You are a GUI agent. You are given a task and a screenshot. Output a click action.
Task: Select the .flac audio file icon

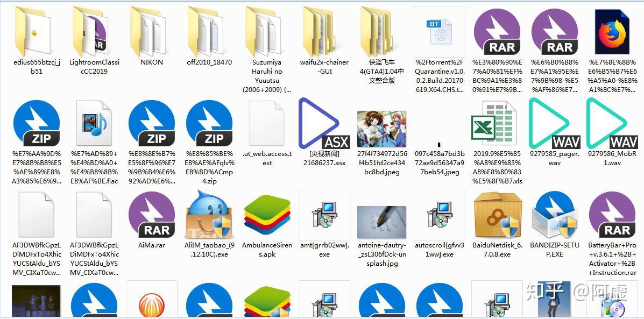(94, 124)
